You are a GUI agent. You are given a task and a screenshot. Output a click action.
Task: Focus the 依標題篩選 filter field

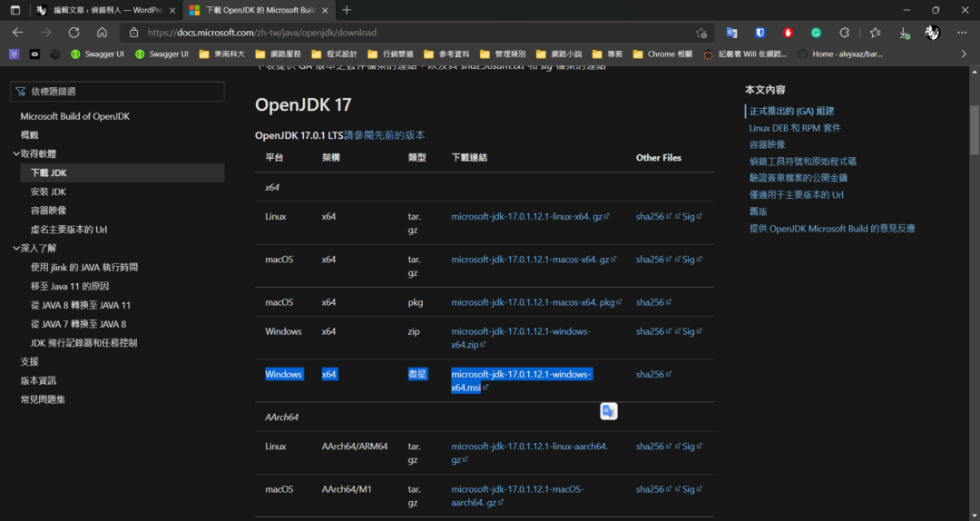tap(117, 92)
